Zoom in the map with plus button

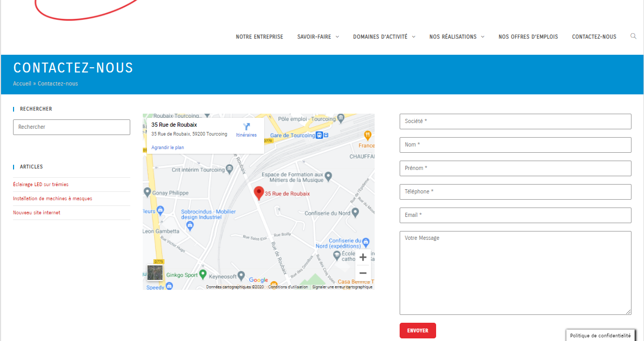[363, 257]
